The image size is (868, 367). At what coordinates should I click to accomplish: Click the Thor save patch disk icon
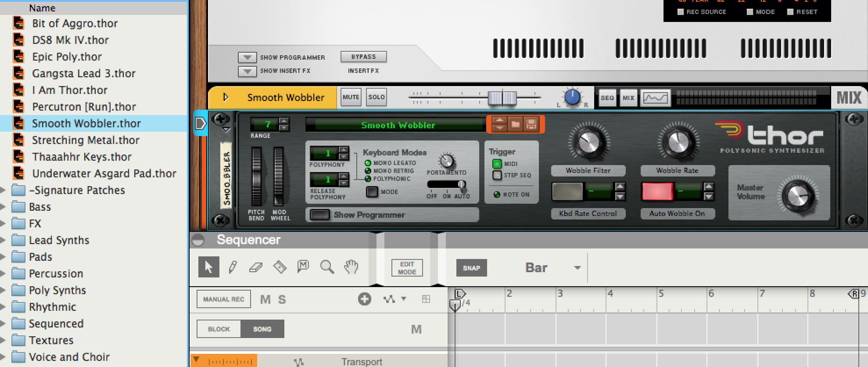pos(531,125)
